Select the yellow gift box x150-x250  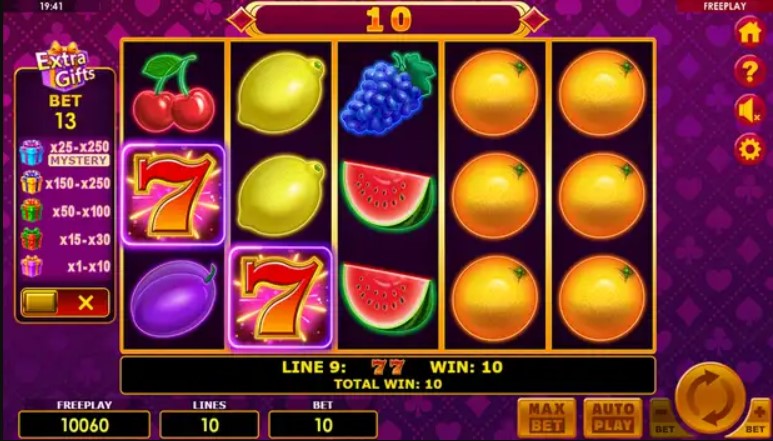32,182
